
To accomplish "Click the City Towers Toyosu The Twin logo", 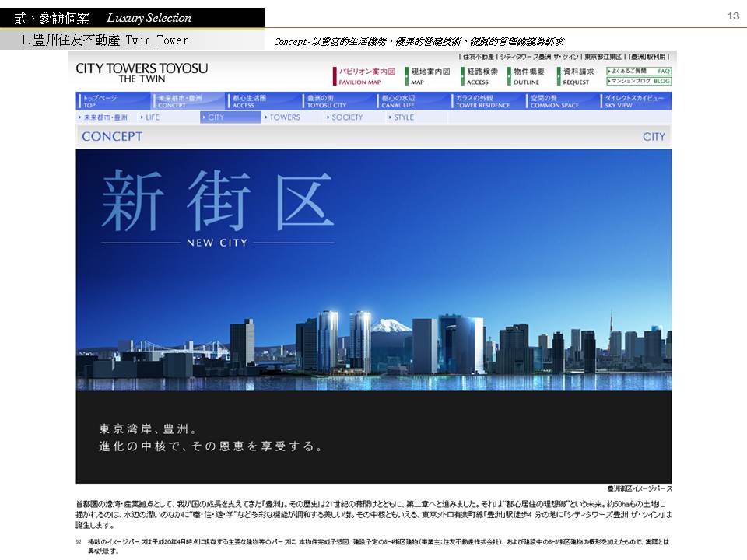I will 142,72.
